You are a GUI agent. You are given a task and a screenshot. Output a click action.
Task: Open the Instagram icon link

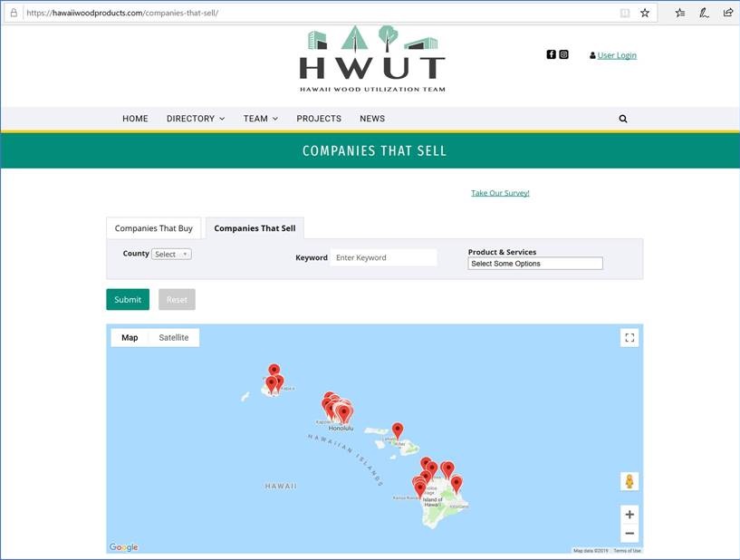[563, 54]
